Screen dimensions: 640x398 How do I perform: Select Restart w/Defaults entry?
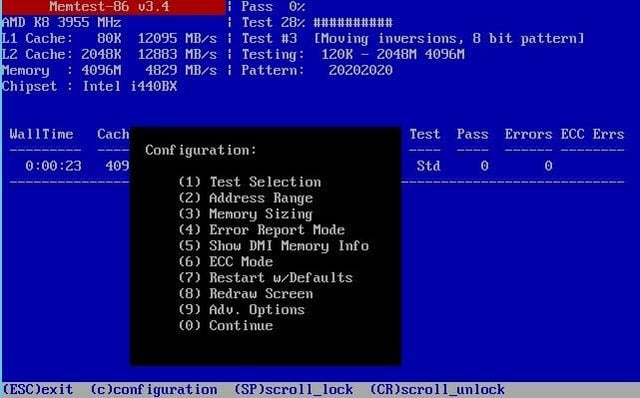265,278
